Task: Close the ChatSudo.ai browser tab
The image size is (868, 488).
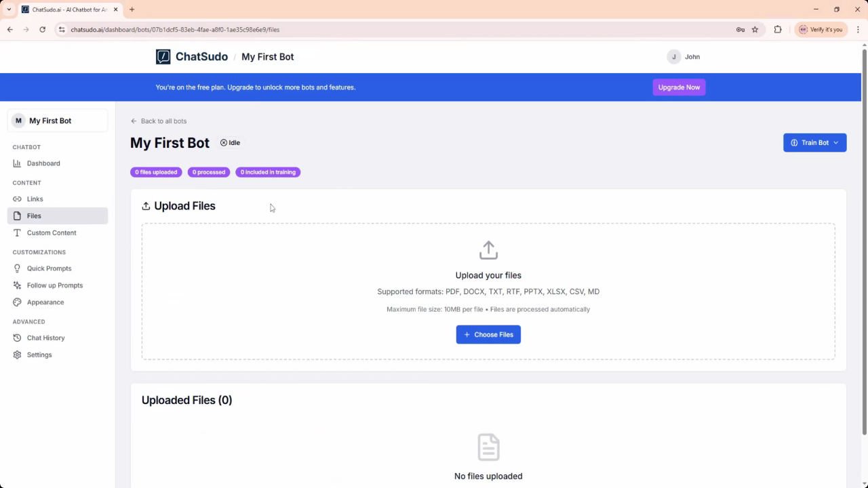Action: (116, 9)
